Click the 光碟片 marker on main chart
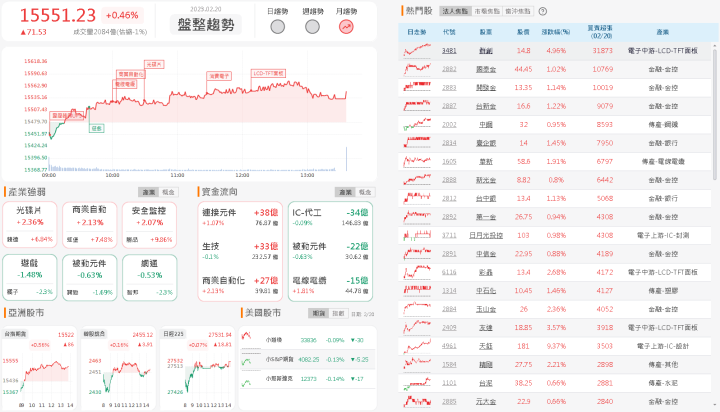This screenshot has width=720, height=412. tap(154, 64)
